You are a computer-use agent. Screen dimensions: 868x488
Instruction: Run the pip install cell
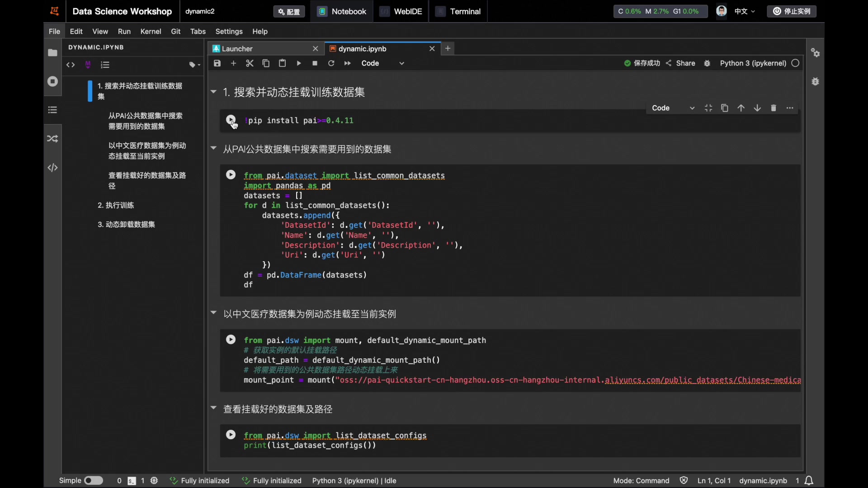231,120
